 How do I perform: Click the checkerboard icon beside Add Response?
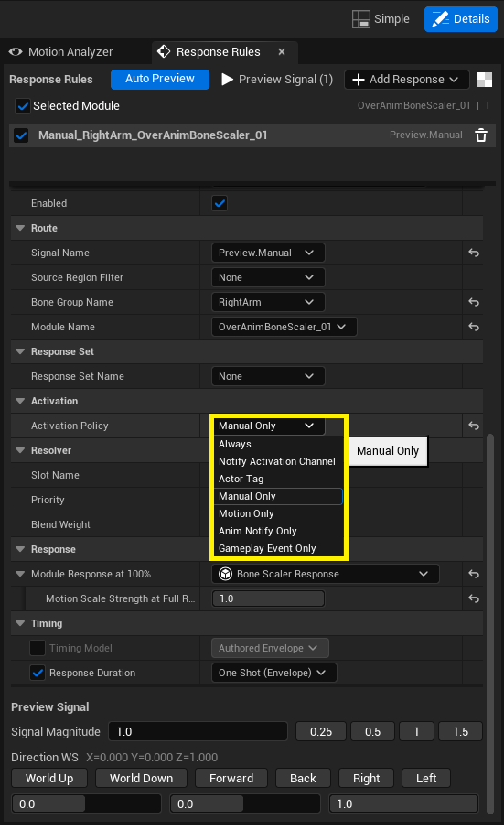tap(485, 80)
